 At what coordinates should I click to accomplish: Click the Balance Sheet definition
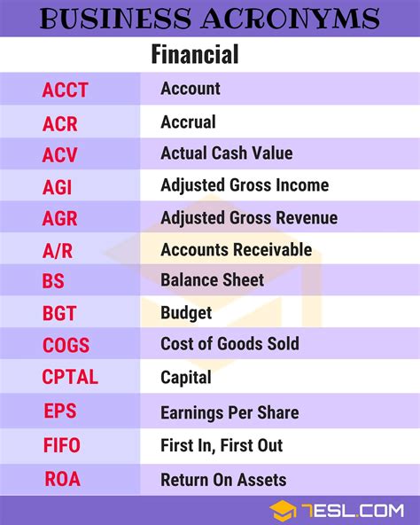click(x=212, y=280)
